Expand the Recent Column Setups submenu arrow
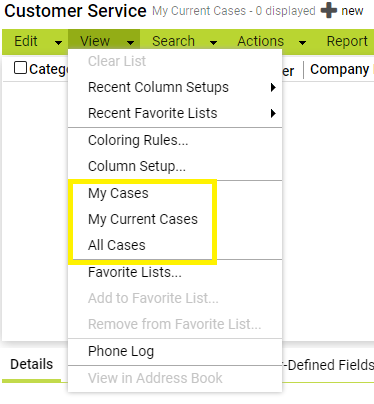 click(273, 87)
